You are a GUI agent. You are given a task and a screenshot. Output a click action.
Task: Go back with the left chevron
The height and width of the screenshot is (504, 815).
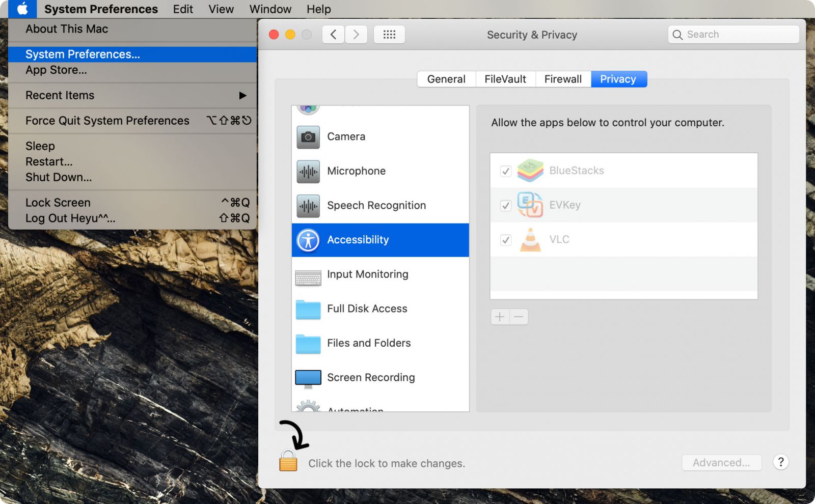[x=333, y=34]
